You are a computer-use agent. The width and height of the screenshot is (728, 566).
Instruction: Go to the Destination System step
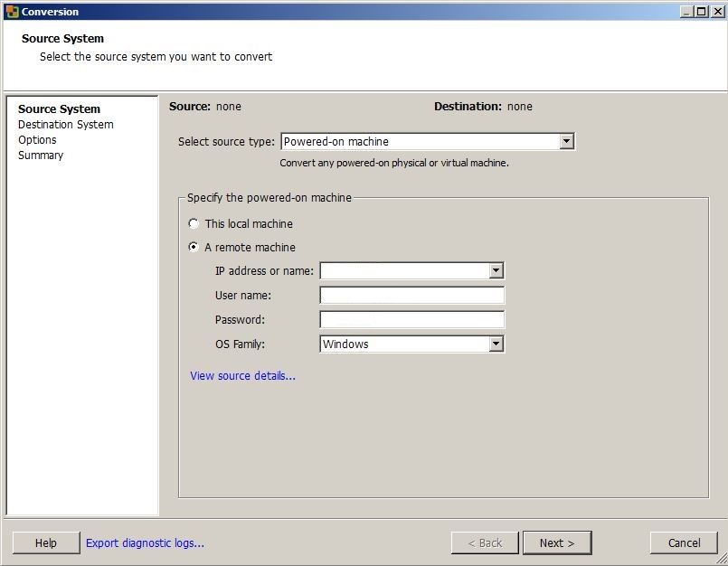point(66,125)
